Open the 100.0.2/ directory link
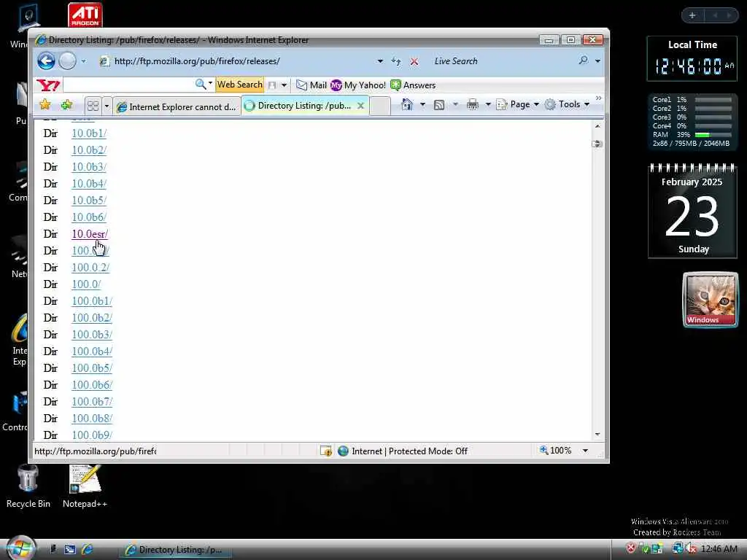This screenshot has width=747, height=560. [90, 267]
